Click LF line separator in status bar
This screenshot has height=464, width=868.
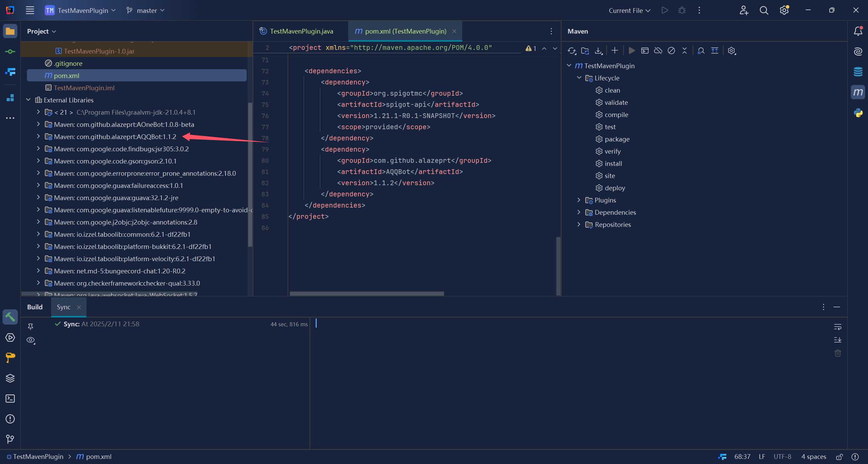[x=762, y=457]
